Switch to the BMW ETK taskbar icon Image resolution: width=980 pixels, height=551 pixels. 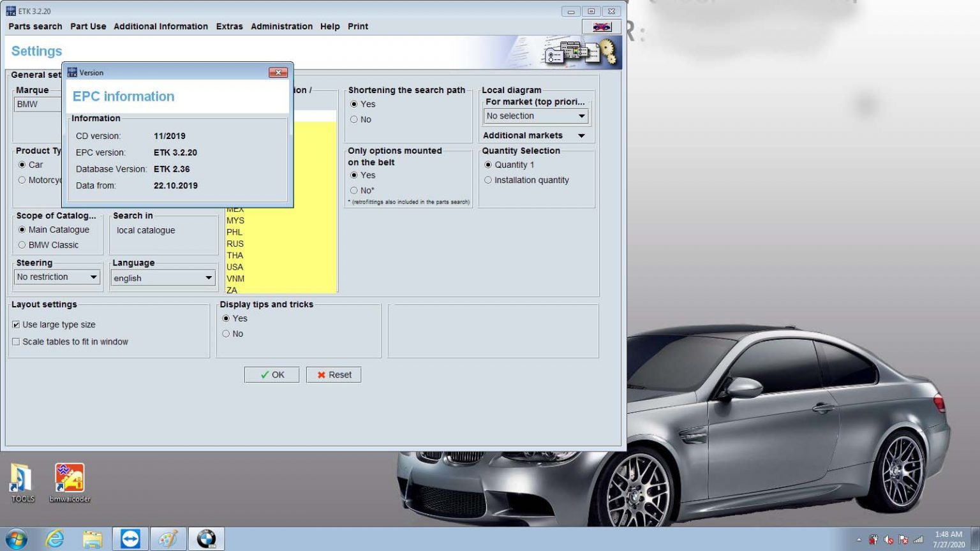tap(205, 538)
